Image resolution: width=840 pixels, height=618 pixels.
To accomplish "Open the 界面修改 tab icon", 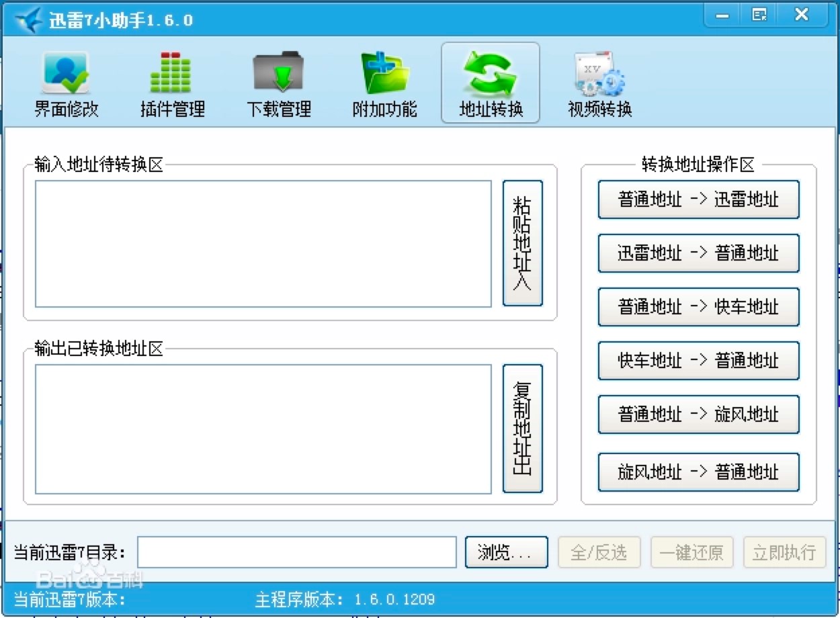I will (67, 73).
